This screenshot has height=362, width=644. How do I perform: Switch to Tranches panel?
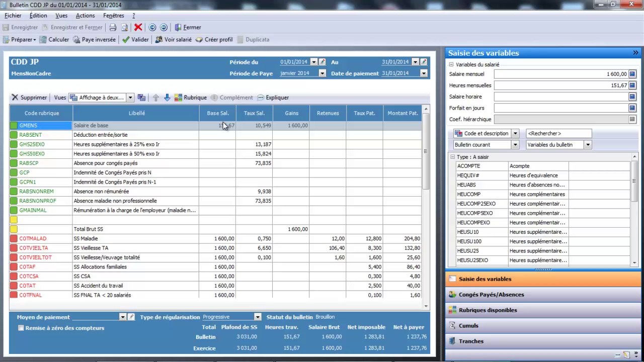coord(543,341)
